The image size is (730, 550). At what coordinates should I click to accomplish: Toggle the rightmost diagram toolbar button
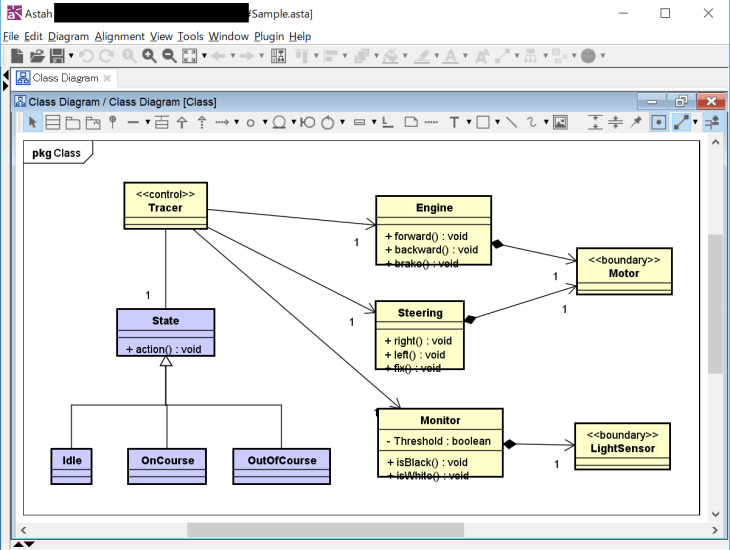(x=712, y=122)
